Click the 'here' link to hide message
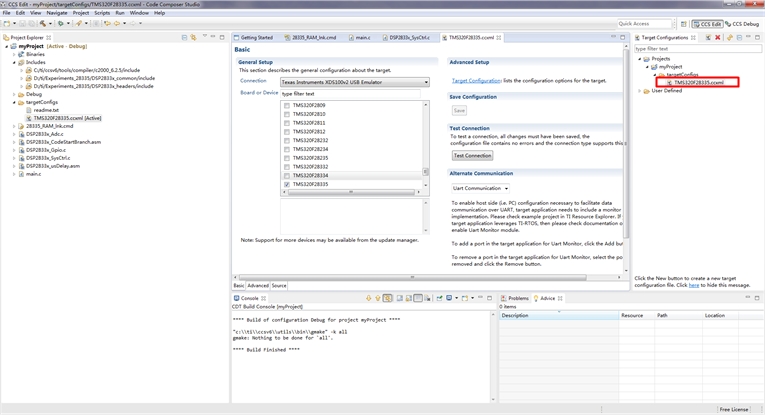This screenshot has width=765, height=415. coord(694,285)
